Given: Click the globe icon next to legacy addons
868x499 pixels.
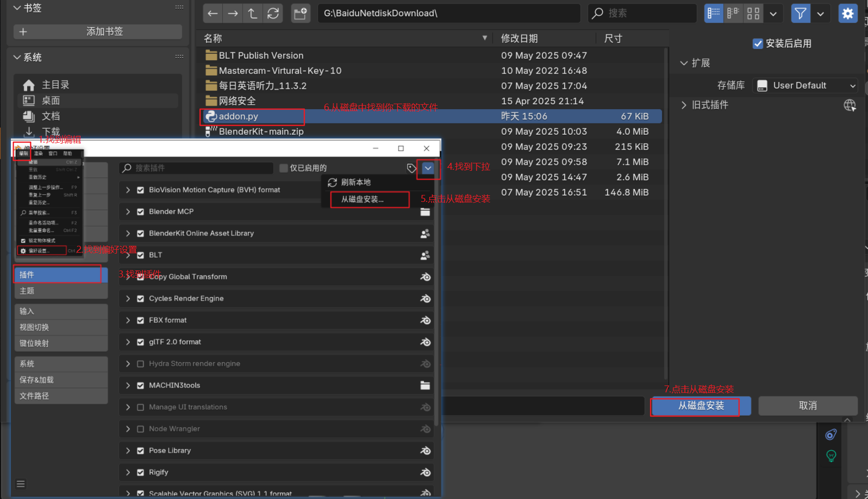Looking at the screenshot, I should pyautogui.click(x=850, y=105).
